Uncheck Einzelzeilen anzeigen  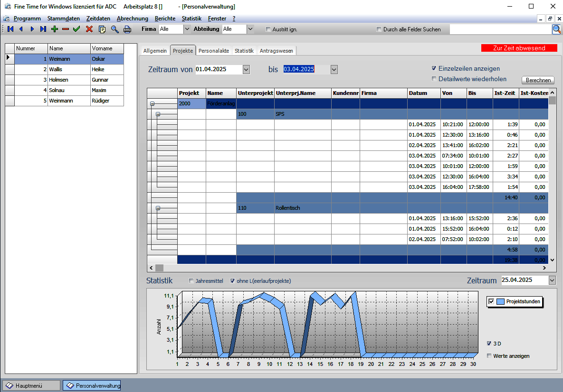(434, 68)
